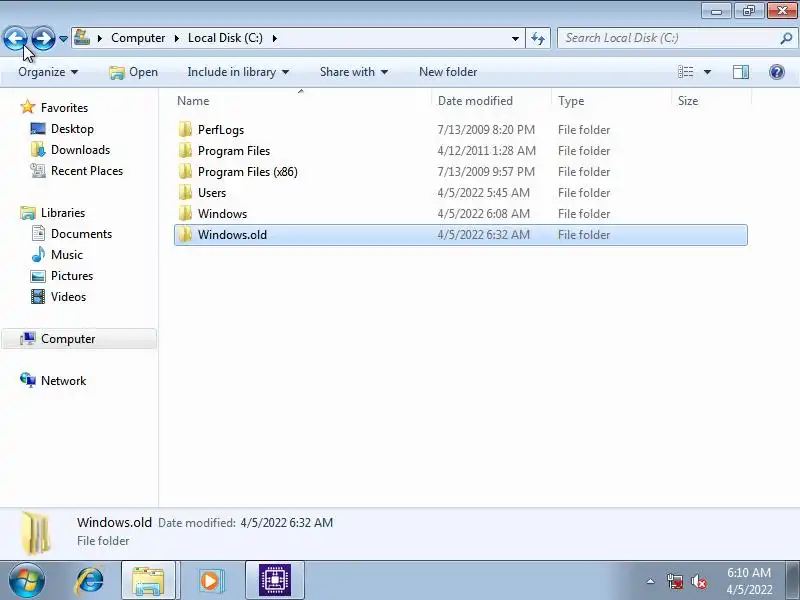Select Local Disk (C:) in the breadcrumb
Screen dimensions: 800x600
tap(225, 38)
